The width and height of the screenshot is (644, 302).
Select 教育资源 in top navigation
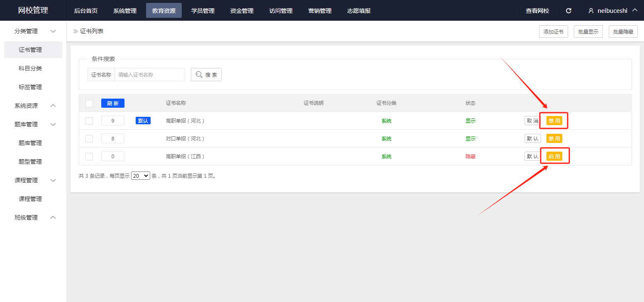(164, 11)
